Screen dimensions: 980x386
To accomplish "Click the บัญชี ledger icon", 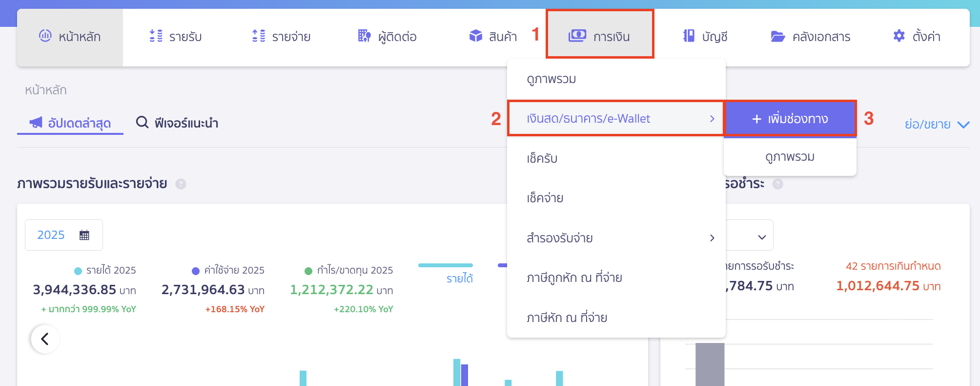I will point(689,36).
